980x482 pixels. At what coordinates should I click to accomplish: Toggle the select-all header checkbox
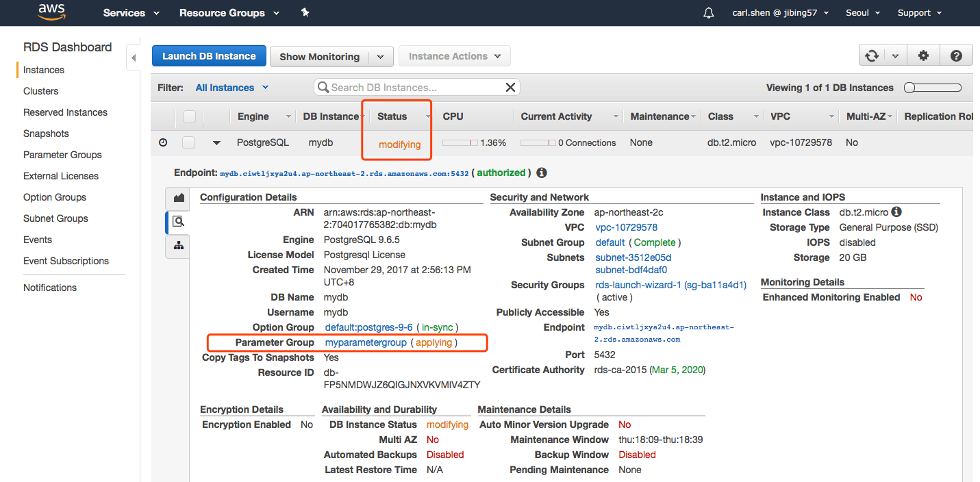coord(189,116)
